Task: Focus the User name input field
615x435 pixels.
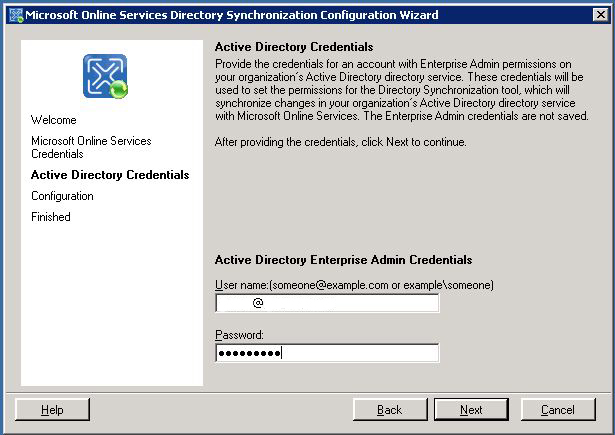Action: [327, 303]
